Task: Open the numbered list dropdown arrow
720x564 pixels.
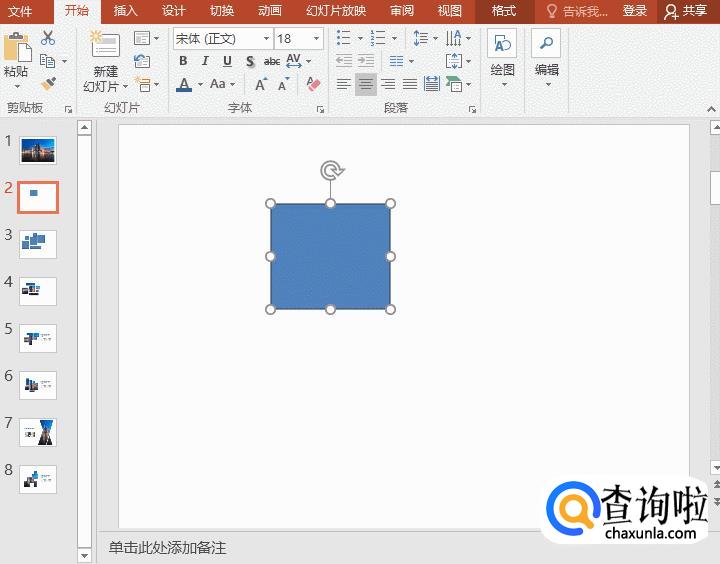Action: coord(394,38)
